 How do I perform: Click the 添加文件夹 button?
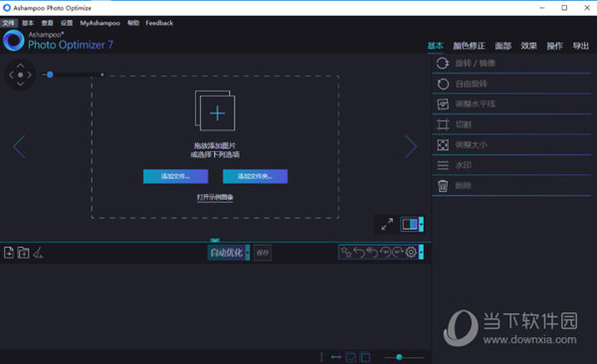tap(255, 176)
